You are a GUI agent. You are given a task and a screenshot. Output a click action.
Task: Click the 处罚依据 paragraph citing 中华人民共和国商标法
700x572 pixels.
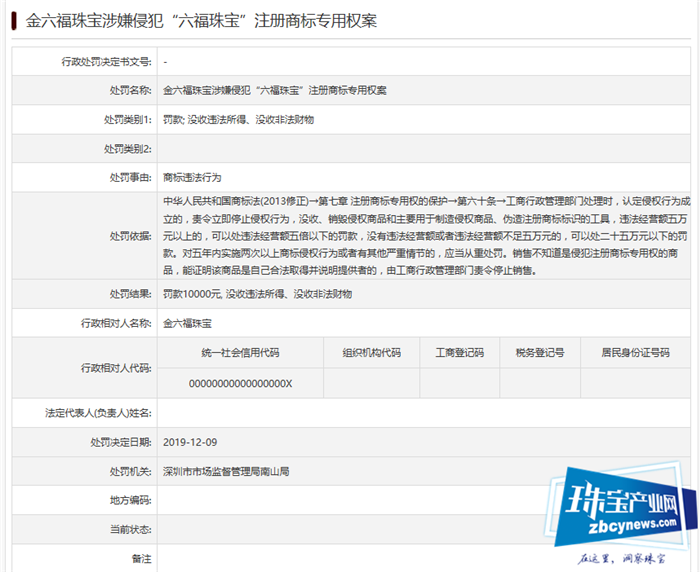tap(426, 236)
